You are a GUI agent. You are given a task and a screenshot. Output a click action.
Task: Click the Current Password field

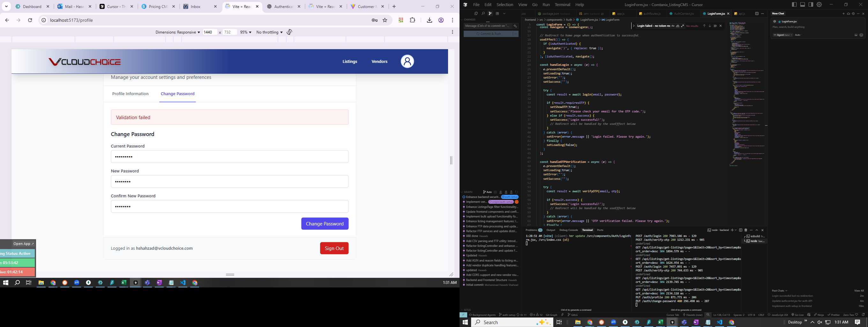click(229, 157)
